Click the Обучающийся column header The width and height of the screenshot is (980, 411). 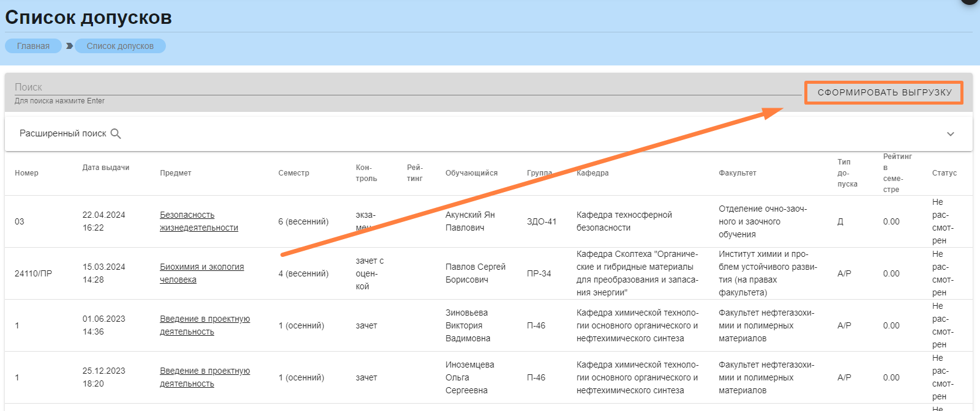[x=471, y=173]
